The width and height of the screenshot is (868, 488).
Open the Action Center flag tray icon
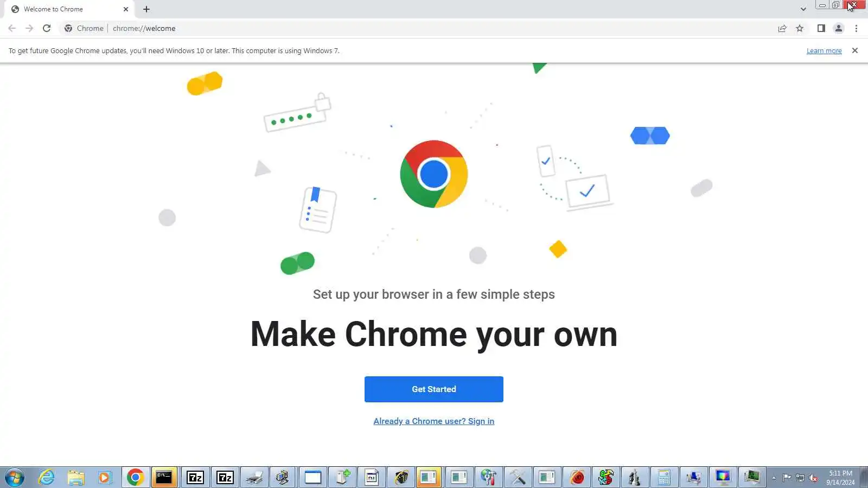coord(787,478)
